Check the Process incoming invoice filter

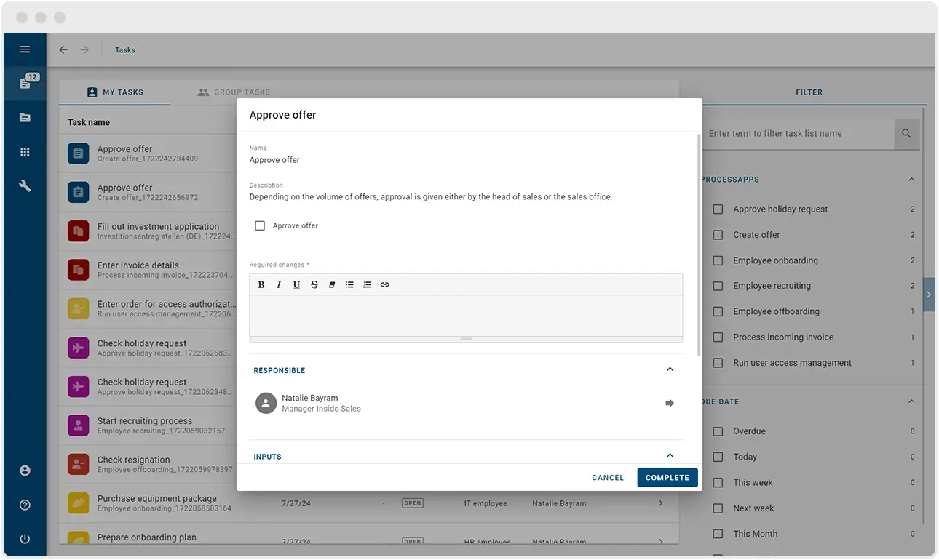[x=718, y=337]
